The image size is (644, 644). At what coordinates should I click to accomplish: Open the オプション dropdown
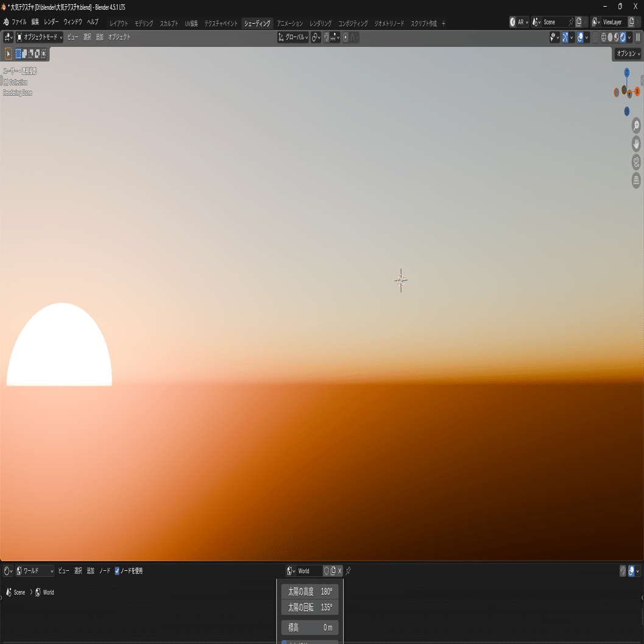tap(628, 54)
